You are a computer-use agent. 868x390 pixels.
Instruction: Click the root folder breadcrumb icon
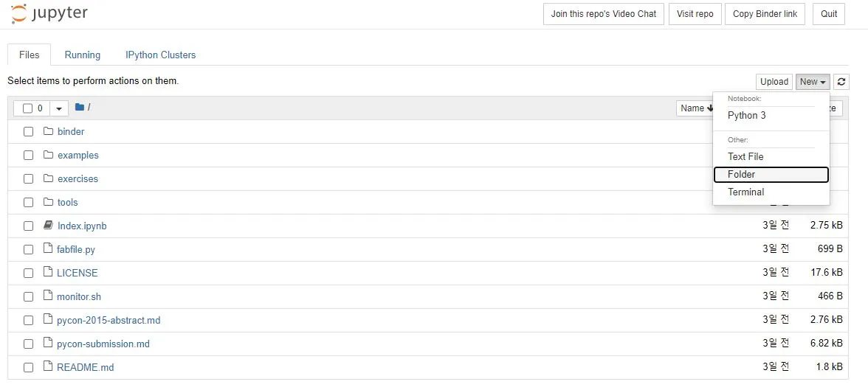coord(79,108)
